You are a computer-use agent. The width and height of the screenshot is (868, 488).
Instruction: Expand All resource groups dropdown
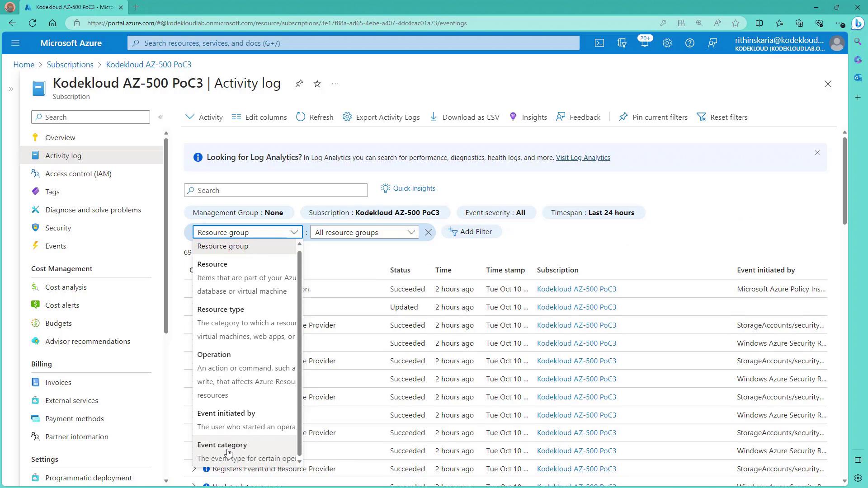coord(364,232)
